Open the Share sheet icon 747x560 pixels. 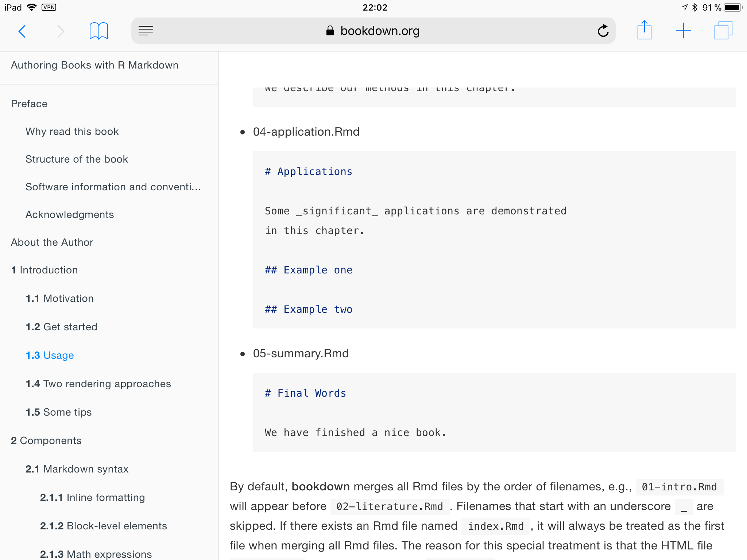[x=644, y=30]
